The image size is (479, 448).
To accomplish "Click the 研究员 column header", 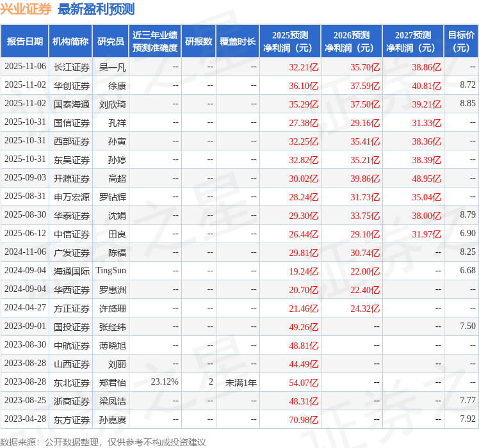I will click(110, 42).
